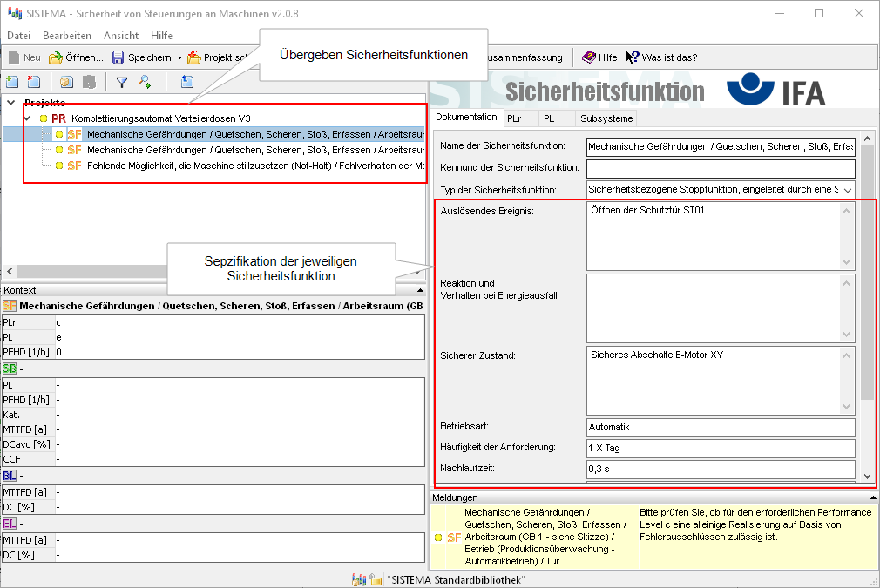Open the Bearbeiten menu

tap(67, 36)
